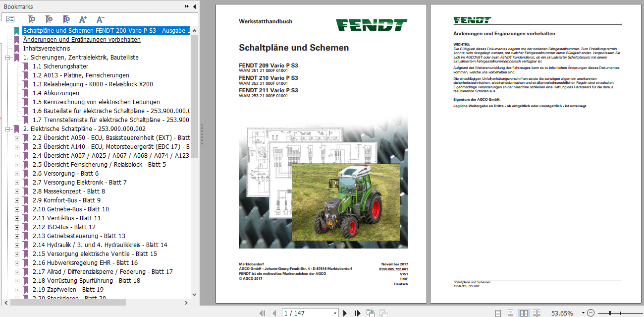644x317 pixels.
Task: Select facing pages view mode
Action: [524, 313]
